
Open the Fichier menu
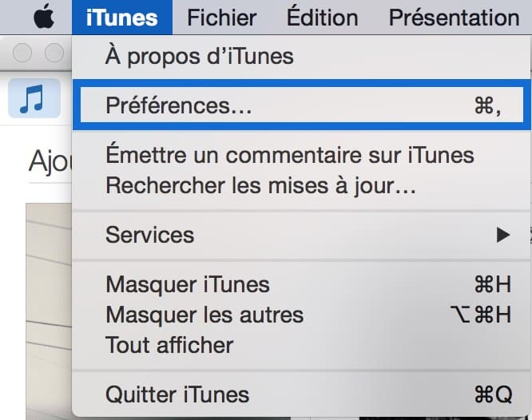tap(222, 18)
